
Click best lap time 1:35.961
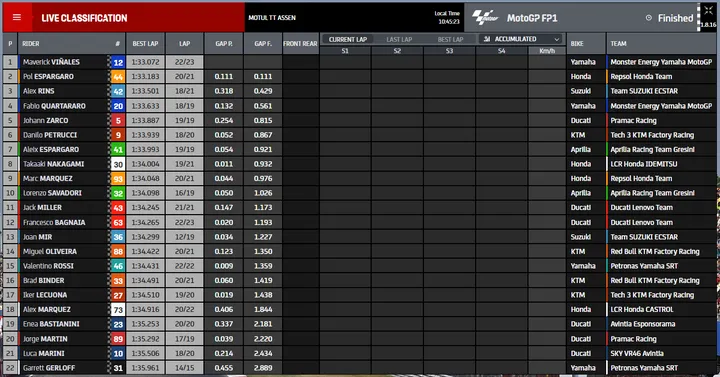(x=145, y=368)
